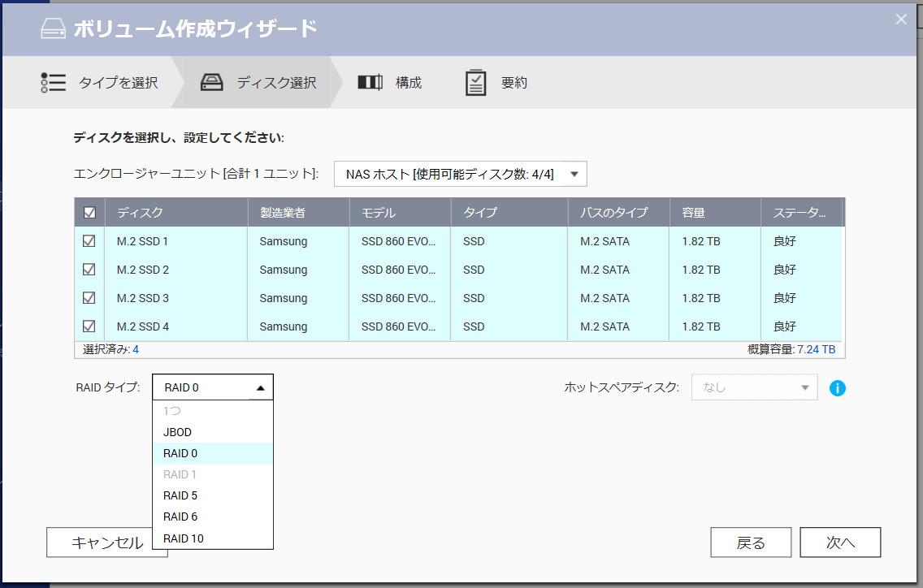Image resolution: width=923 pixels, height=588 pixels.
Task: Click the disk icon beside the wizard title
Action: click(x=53, y=29)
